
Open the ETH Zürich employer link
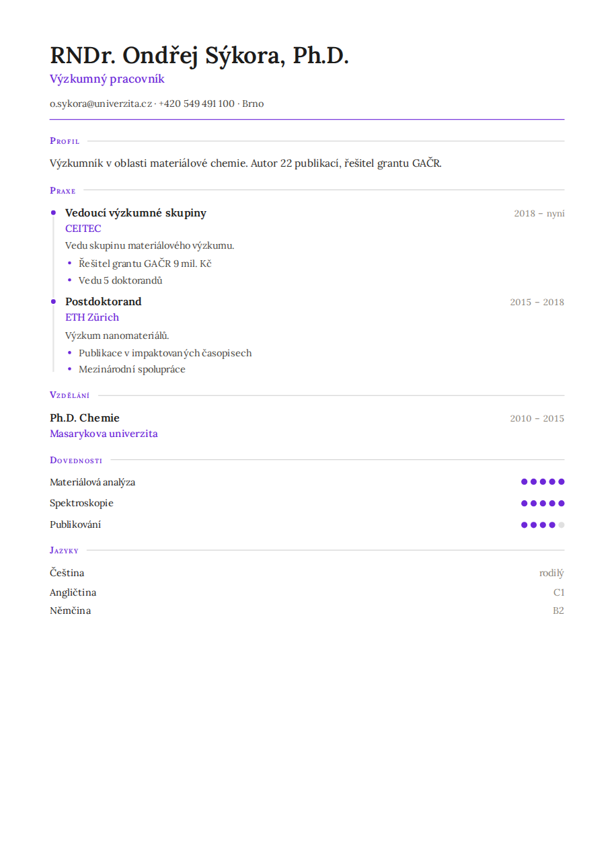point(92,317)
